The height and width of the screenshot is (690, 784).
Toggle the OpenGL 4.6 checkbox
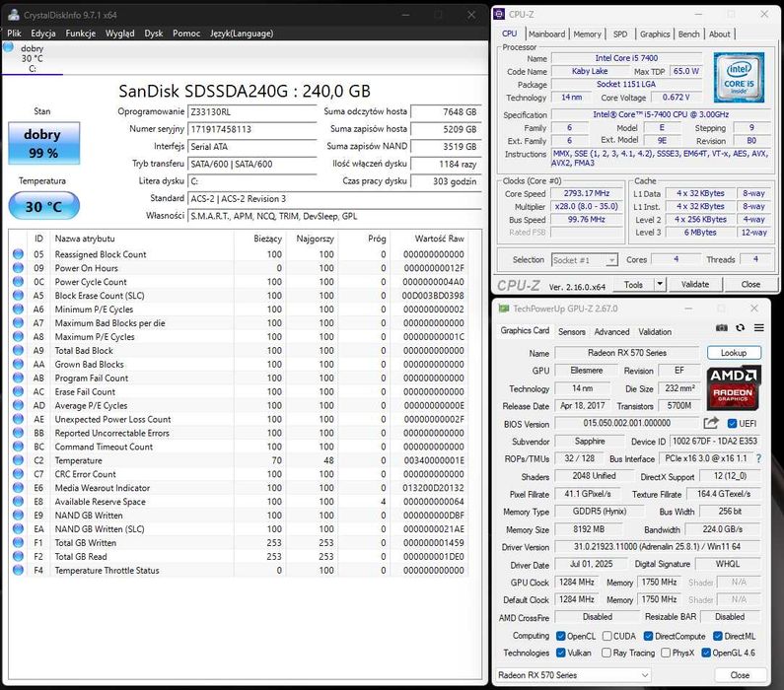pyautogui.click(x=706, y=653)
